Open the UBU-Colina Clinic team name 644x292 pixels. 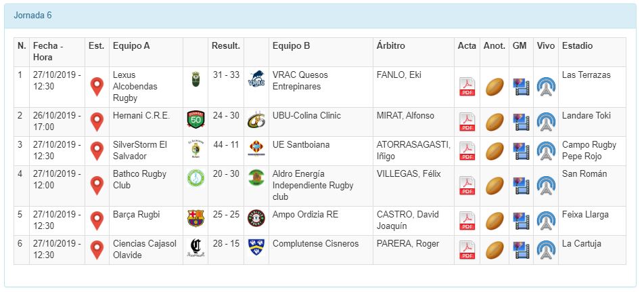[305, 116]
